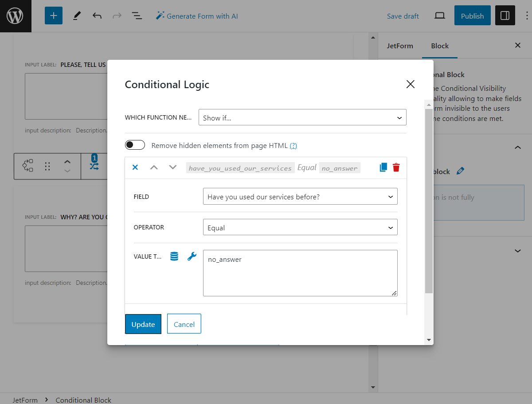Screen dimensions: 532x404
Task: Click the edit pencil in the Block panel
Action: click(x=460, y=170)
